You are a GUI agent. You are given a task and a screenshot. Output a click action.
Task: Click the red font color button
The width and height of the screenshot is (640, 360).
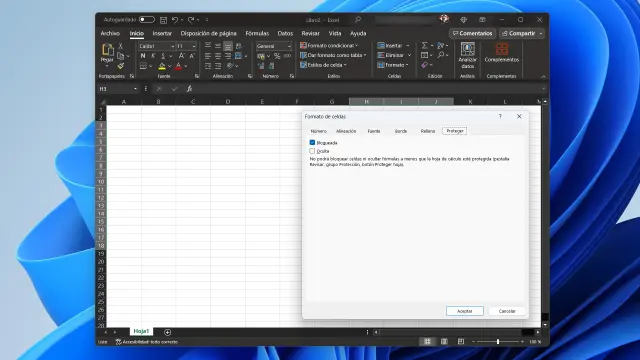[x=178, y=66]
